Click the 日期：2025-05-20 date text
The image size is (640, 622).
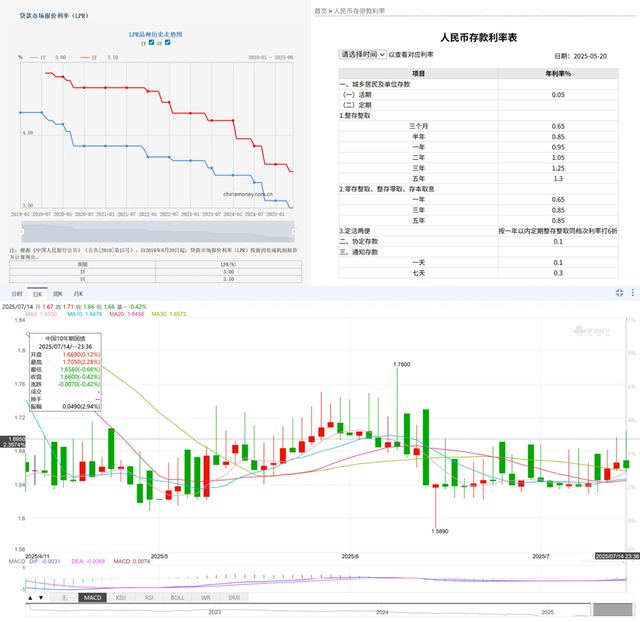click(580, 56)
